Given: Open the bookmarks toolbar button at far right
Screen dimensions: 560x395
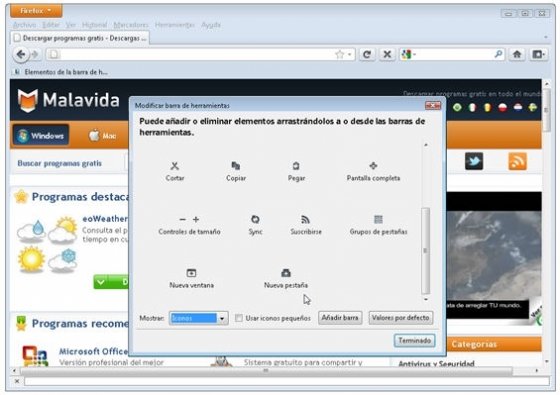Looking at the screenshot, I should tap(539, 54).
